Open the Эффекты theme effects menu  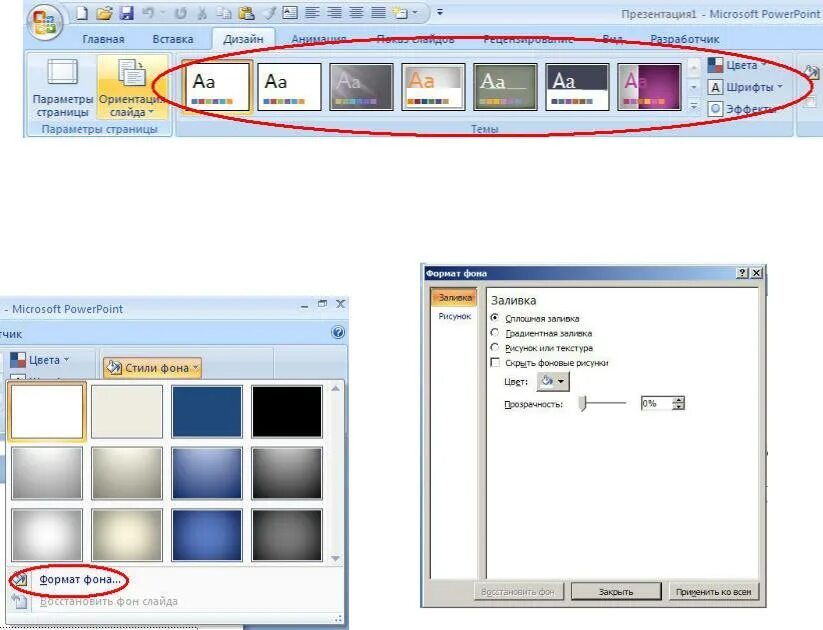(x=741, y=109)
